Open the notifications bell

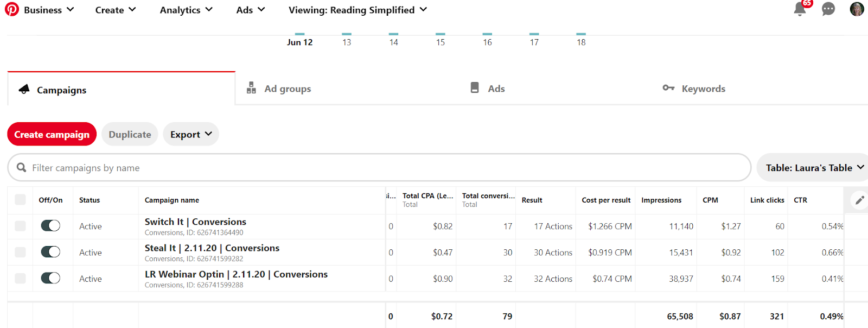(800, 9)
